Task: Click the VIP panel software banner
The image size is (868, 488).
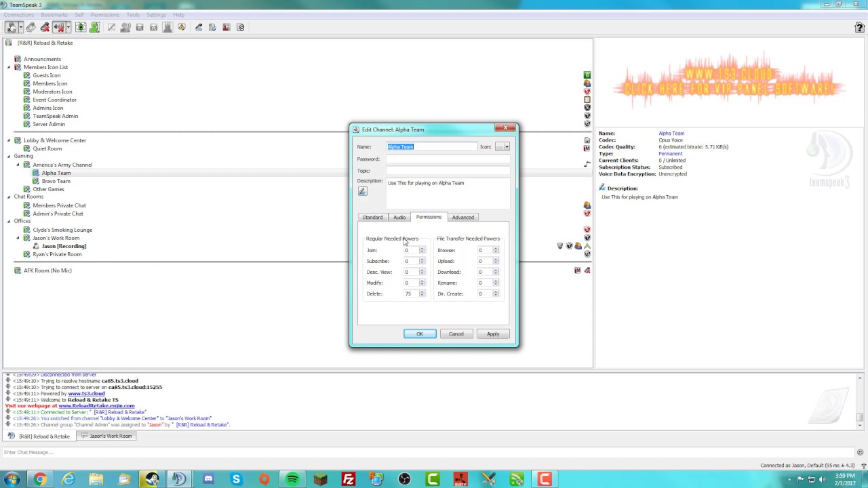Action: (x=729, y=80)
